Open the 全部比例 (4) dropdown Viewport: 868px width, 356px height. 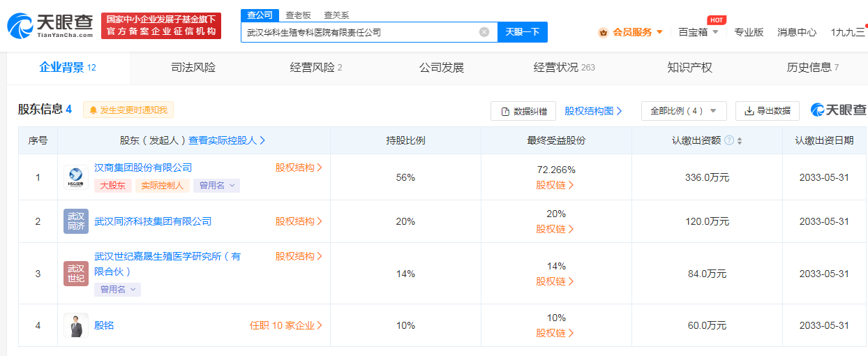[684, 111]
